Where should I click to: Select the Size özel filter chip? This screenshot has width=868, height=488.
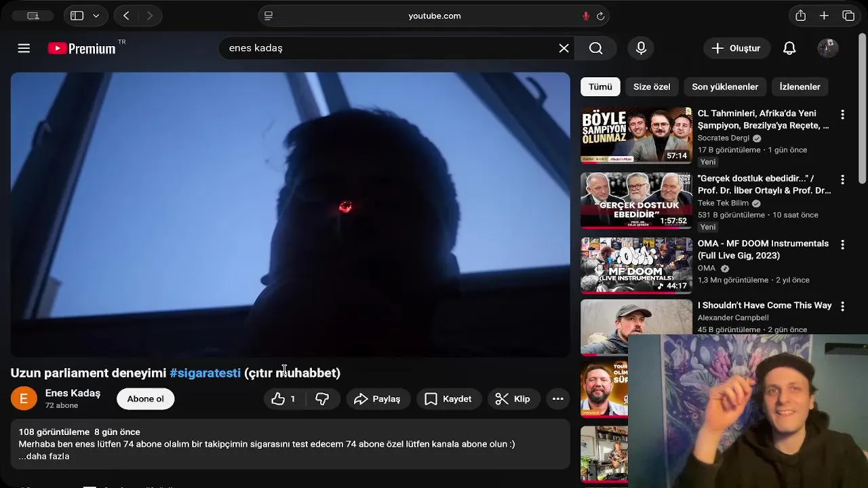pos(652,87)
